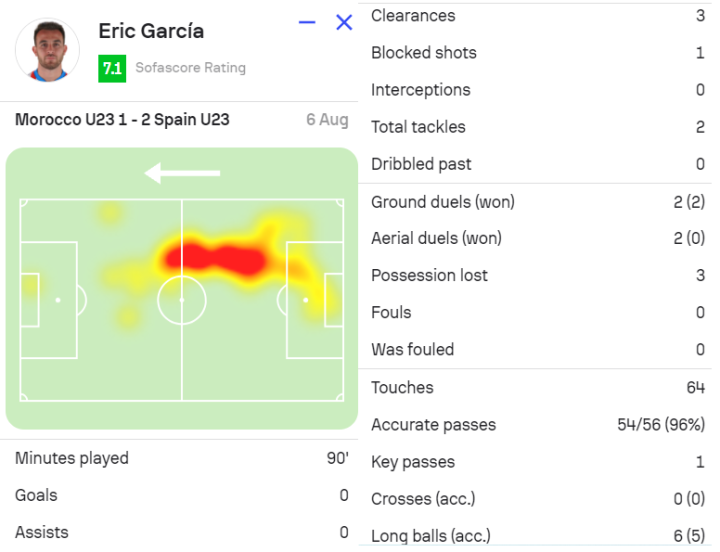Click the Ground duels (won) row
The height and width of the screenshot is (552, 720).
[x=537, y=202]
